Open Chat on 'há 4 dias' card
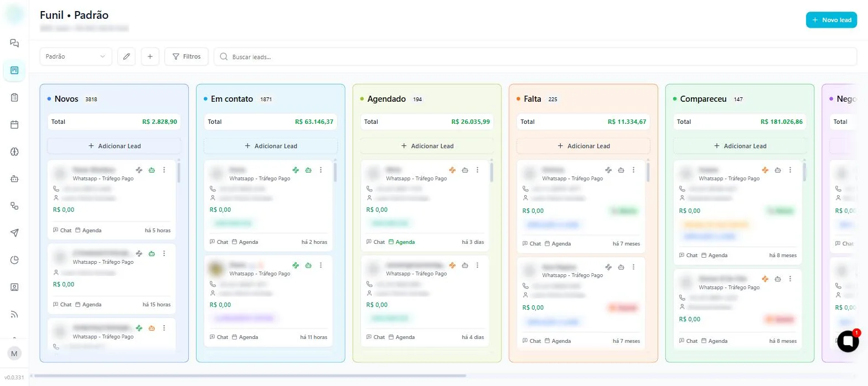The image size is (868, 386). point(376,337)
